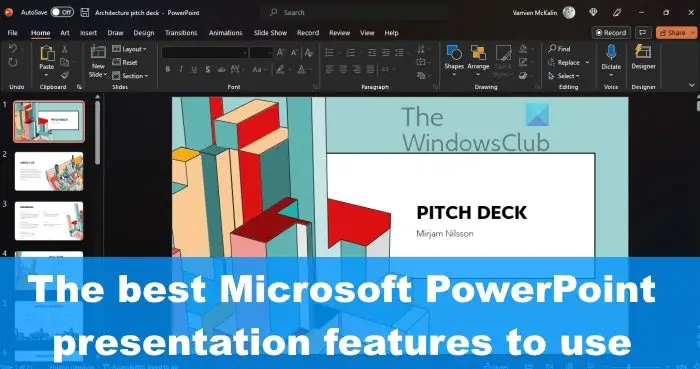Open the Help tab
The image size is (700, 369).
(x=391, y=33)
